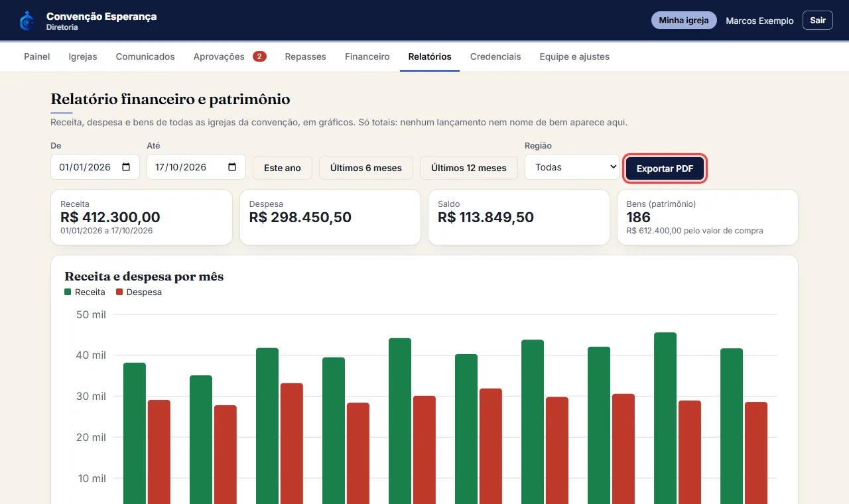Click the Marcos Exemplo user name

coord(759,21)
